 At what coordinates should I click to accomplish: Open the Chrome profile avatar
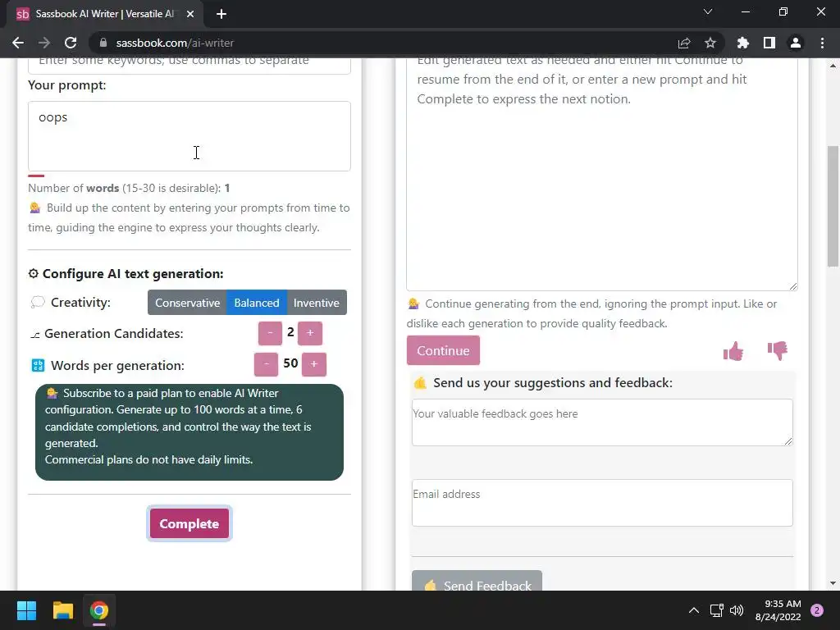pyautogui.click(x=796, y=43)
